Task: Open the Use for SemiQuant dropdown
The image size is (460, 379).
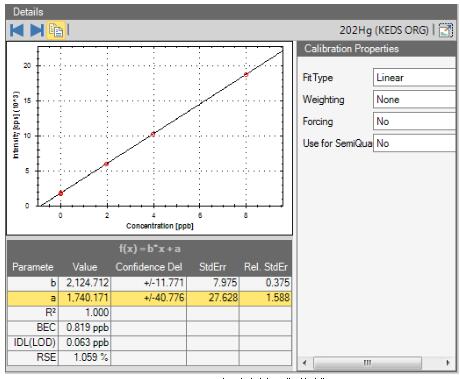Action: point(414,143)
